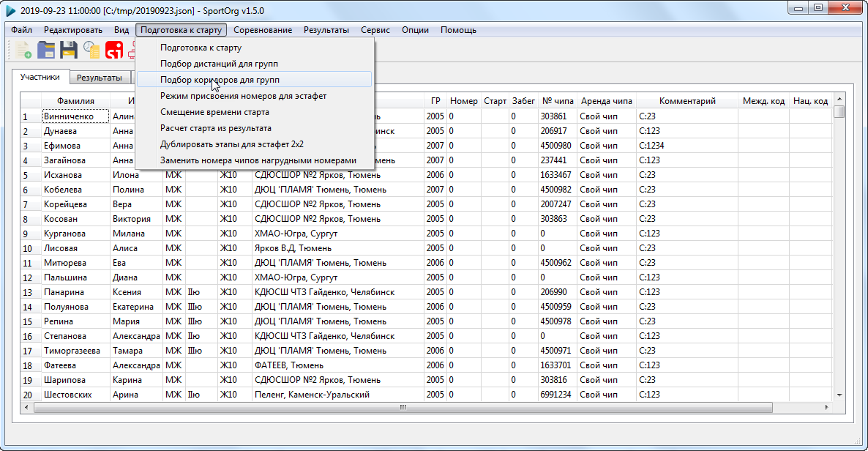Sort by the Нац. код column header
The image size is (868, 451).
[810, 101]
